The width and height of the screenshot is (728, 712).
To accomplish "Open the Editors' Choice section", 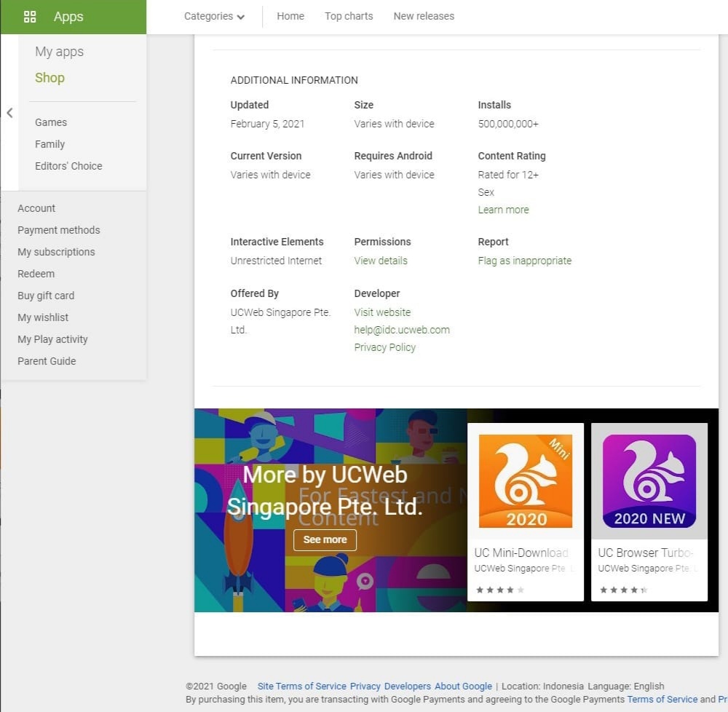I will click(x=68, y=166).
